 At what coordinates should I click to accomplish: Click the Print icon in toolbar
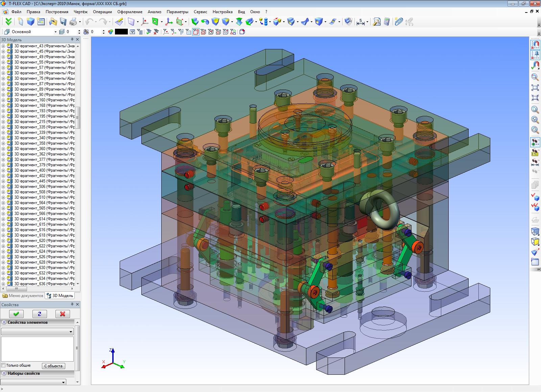(x=73, y=22)
